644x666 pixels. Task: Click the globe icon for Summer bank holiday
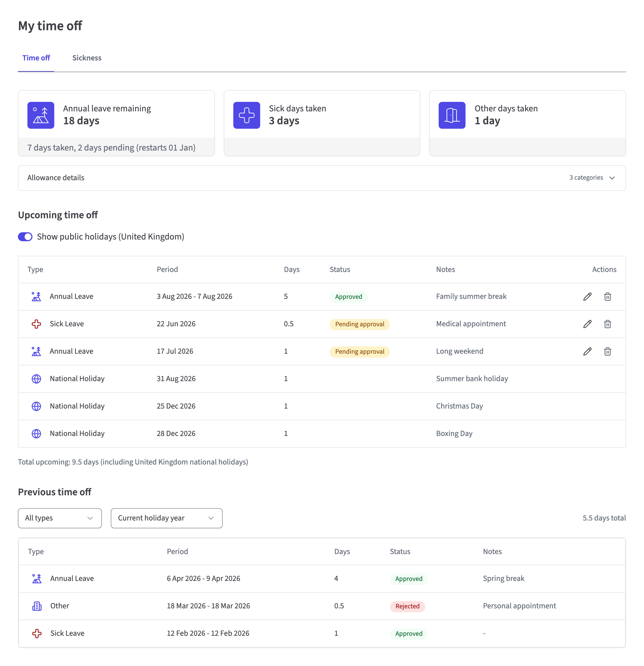tap(36, 379)
